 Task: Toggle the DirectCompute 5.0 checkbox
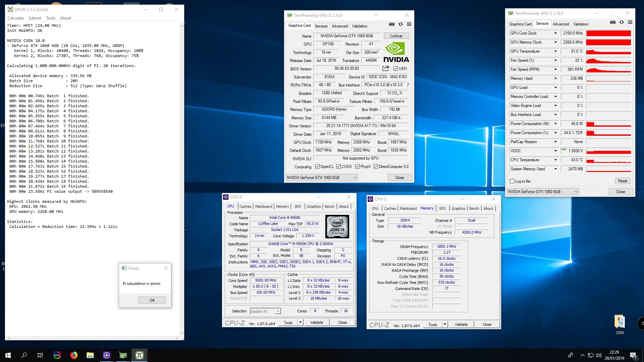click(376, 167)
